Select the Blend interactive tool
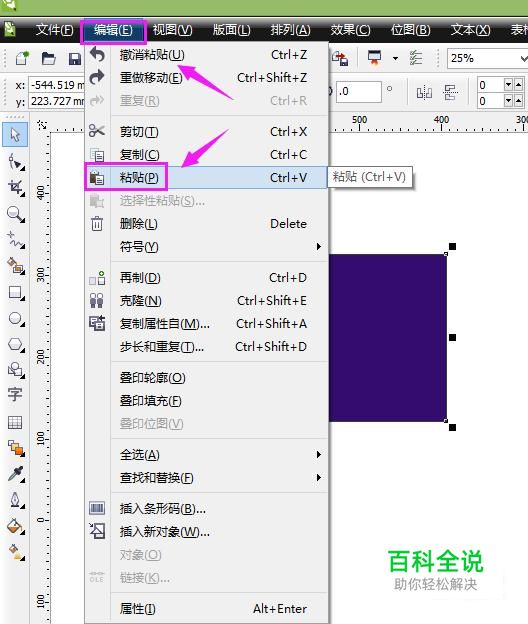 16,448
